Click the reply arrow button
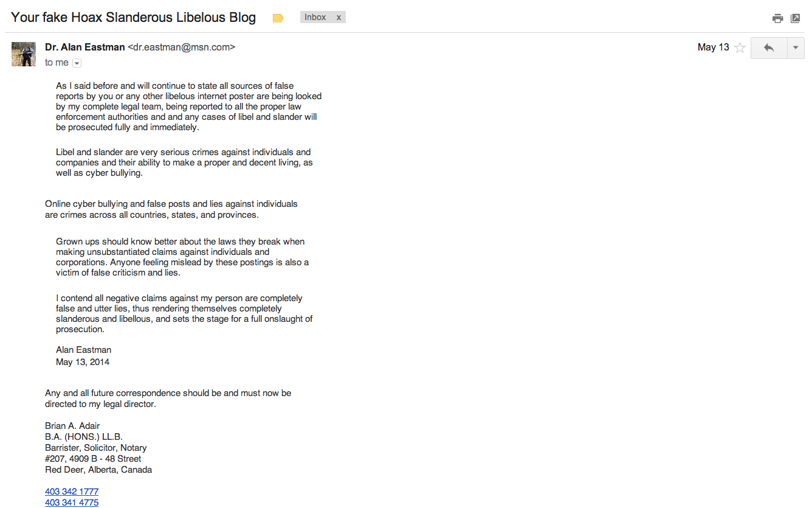The image size is (812, 508). 769,48
